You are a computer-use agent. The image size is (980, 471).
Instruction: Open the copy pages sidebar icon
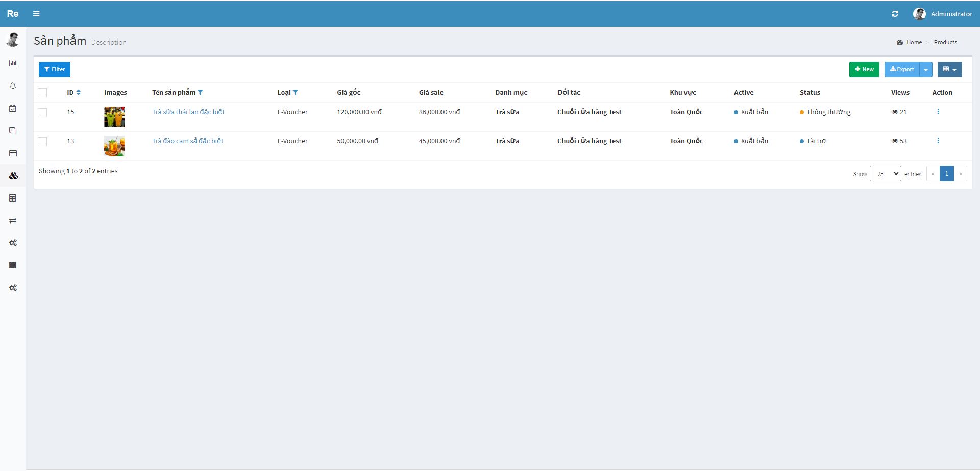(13, 131)
